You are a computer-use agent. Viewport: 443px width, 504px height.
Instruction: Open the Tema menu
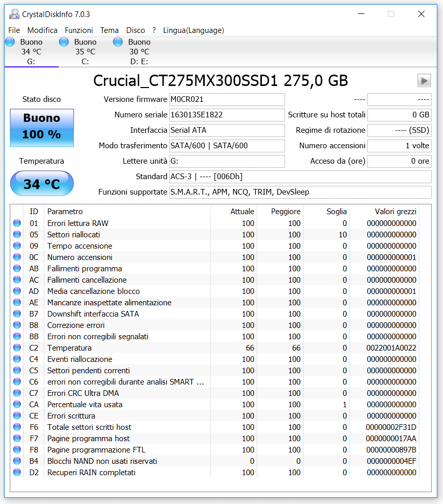[110, 30]
